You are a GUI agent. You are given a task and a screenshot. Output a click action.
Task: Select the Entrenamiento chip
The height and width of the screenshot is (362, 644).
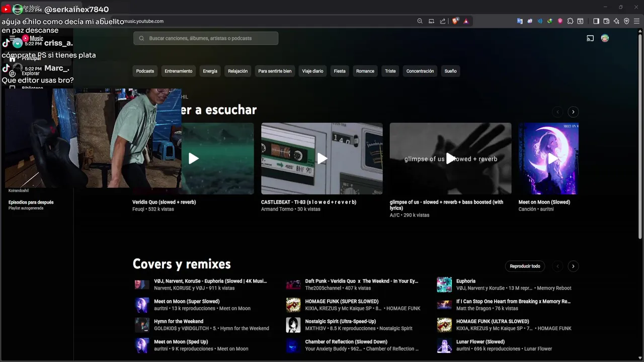pos(179,71)
